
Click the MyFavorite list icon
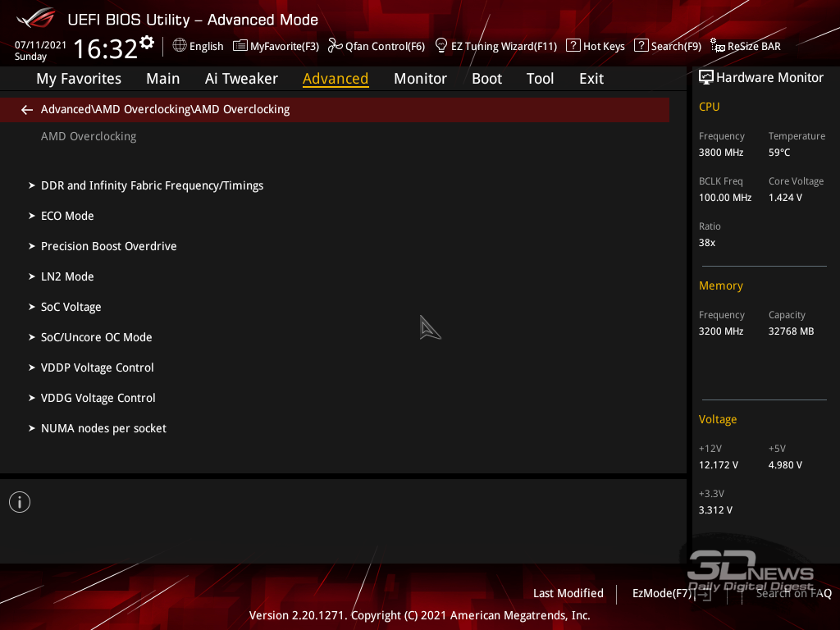tap(240, 46)
